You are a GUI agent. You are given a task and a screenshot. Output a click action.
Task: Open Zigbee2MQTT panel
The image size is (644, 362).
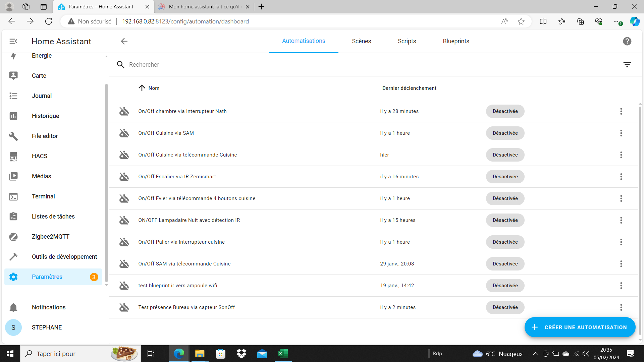coord(53,237)
